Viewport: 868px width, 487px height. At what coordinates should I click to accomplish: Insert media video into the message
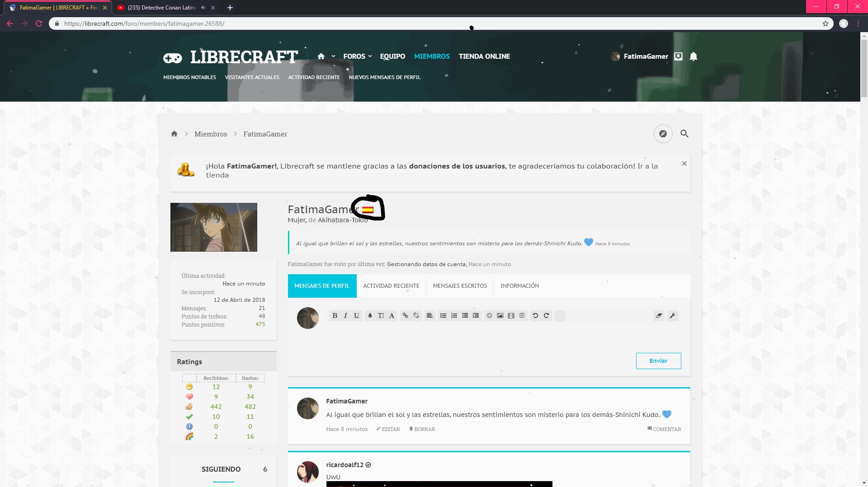click(511, 316)
